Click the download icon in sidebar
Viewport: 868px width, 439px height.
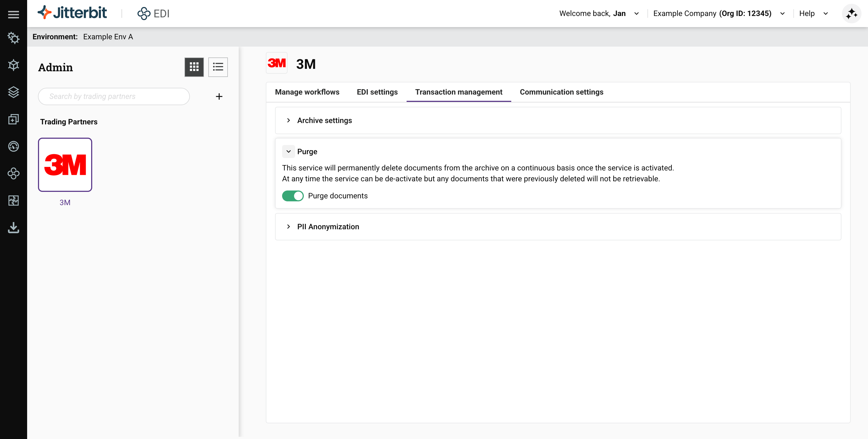(x=14, y=228)
